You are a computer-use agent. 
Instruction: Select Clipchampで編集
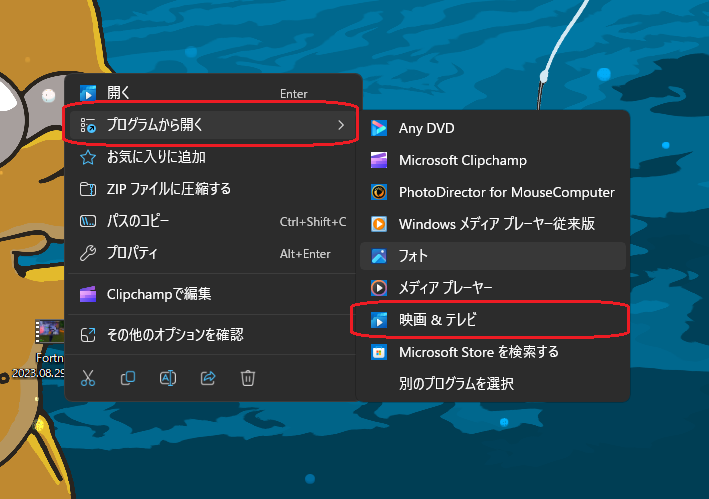coord(213,294)
